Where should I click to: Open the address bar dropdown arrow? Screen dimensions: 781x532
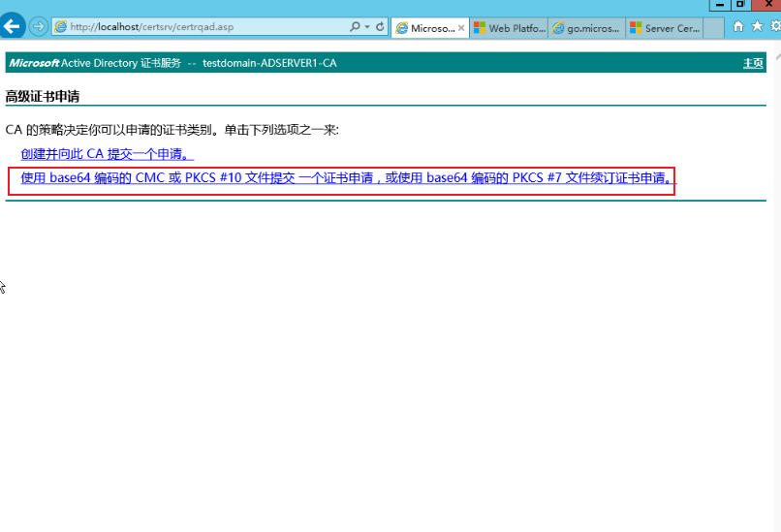click(x=367, y=27)
